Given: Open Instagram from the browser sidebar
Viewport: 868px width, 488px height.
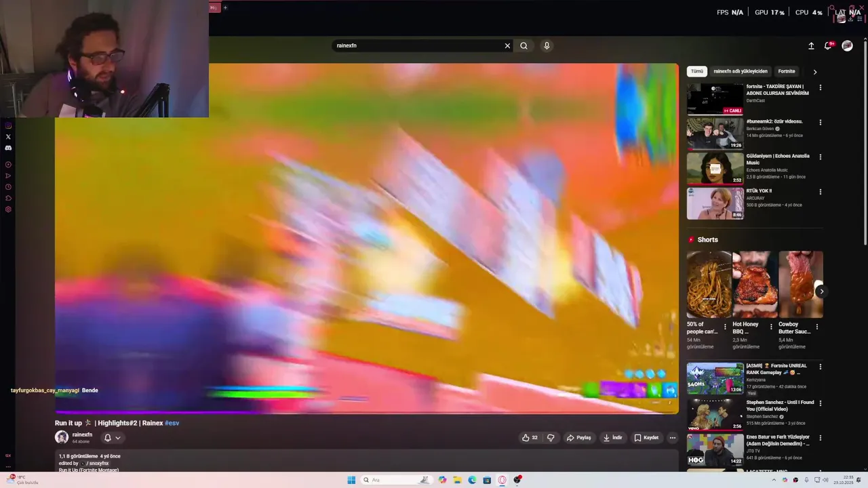Looking at the screenshot, I should click(x=8, y=125).
